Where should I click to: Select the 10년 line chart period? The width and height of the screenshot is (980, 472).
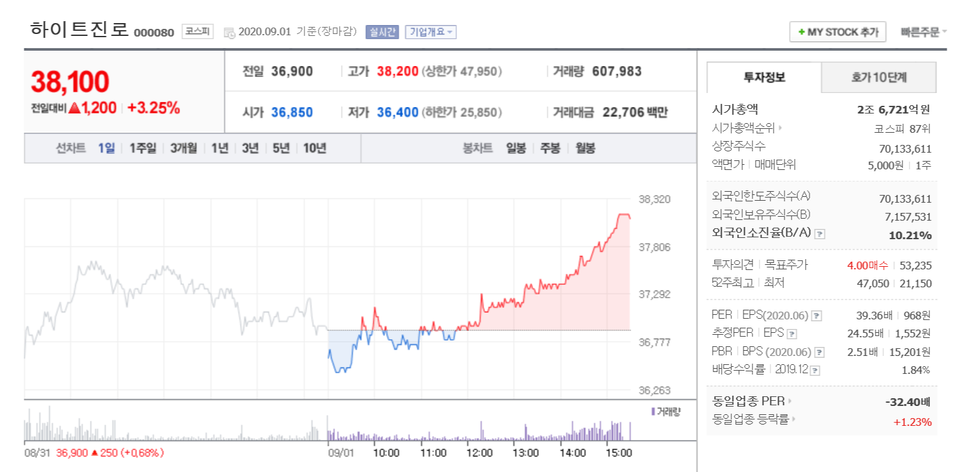tap(315, 148)
